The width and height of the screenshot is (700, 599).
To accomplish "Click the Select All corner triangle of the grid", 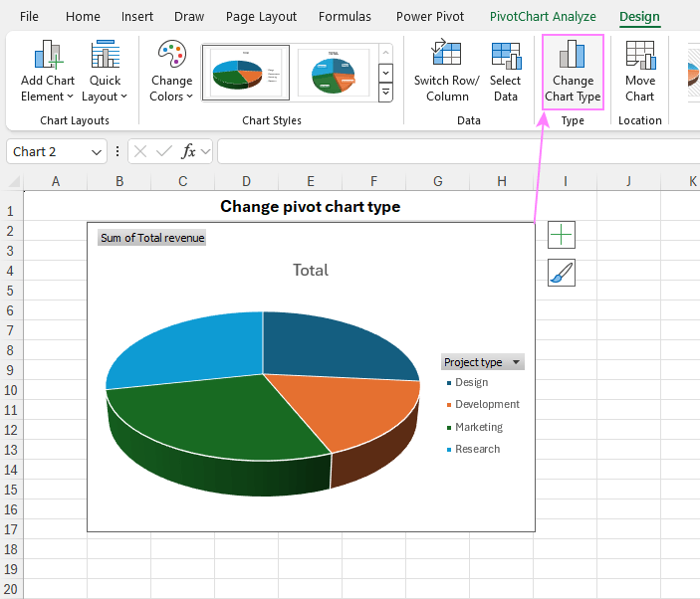I will tap(14, 181).
